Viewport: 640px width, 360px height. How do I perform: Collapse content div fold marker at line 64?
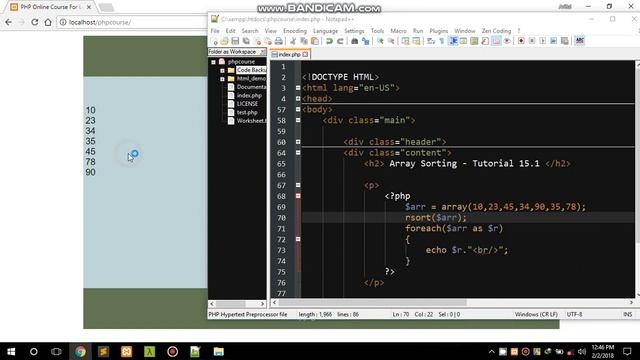pyautogui.click(x=298, y=153)
